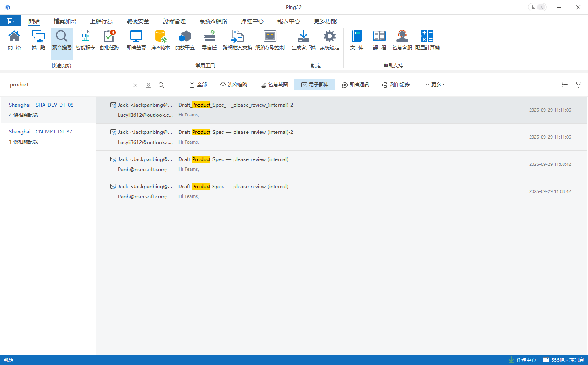This screenshot has width=588, height=365.
Task: Select Shanghai - CN-MKT-DT-37 in the list
Action: tap(41, 132)
